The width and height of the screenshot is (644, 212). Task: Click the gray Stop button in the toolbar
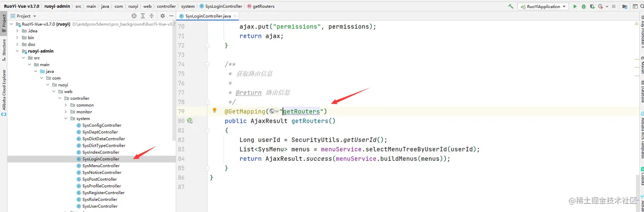tap(613, 6)
